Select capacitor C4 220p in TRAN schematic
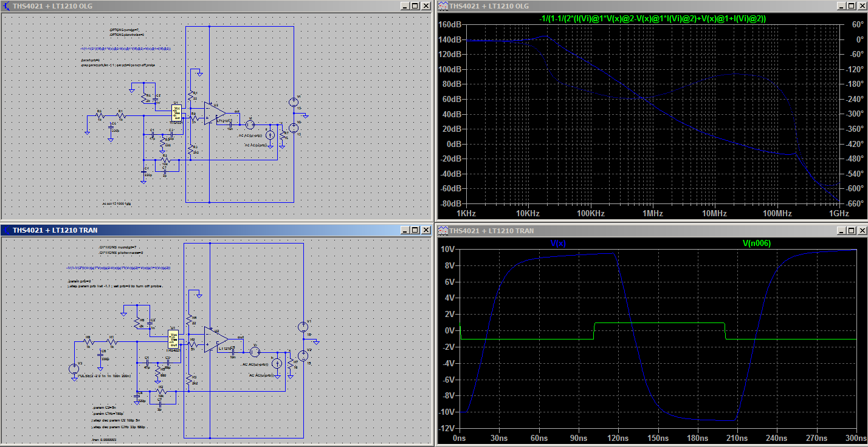 pyautogui.click(x=137, y=395)
